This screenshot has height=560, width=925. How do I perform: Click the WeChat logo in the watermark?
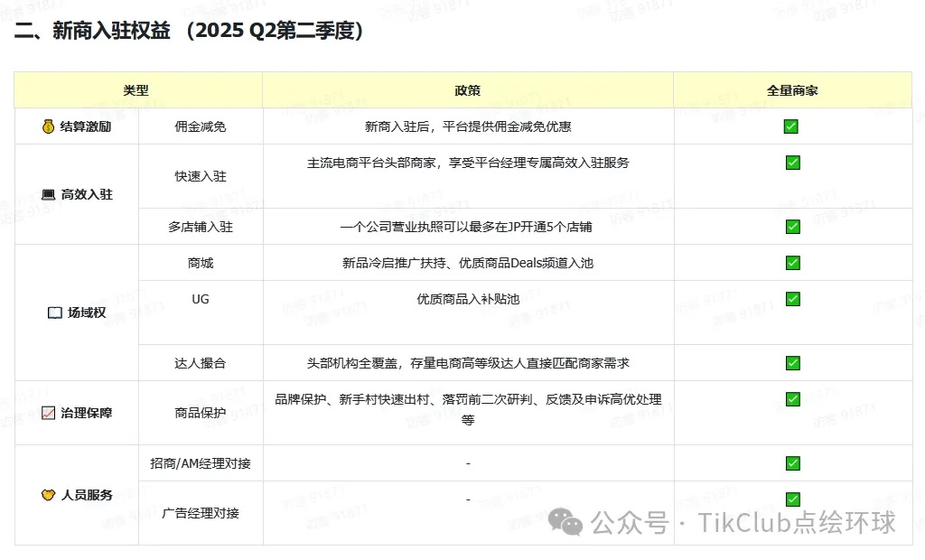coord(568,522)
